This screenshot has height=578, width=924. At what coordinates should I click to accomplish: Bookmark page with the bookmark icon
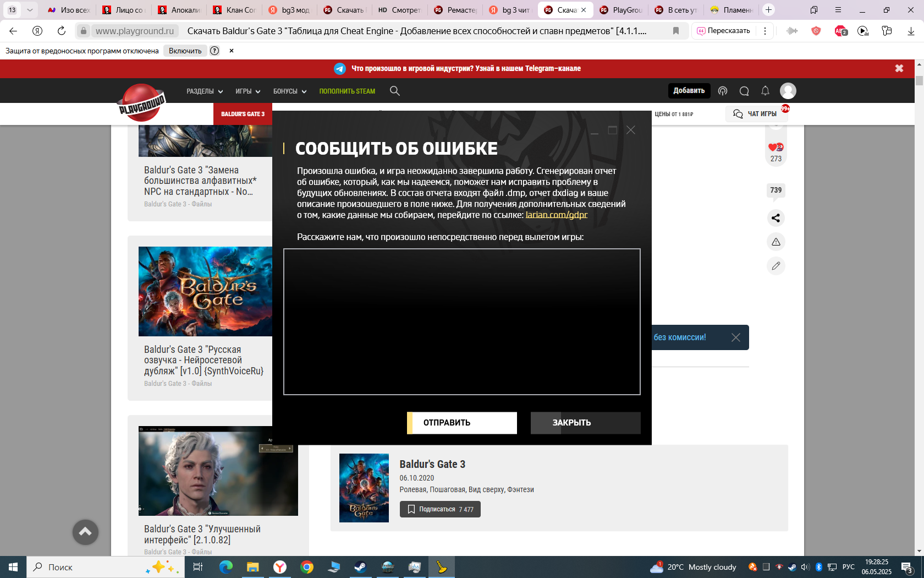tap(676, 31)
